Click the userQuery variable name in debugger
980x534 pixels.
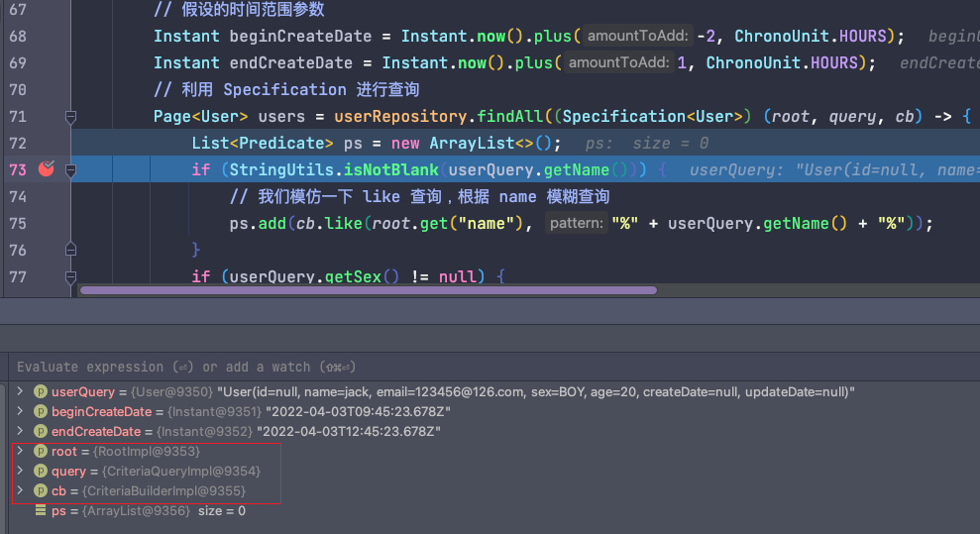[x=83, y=391]
